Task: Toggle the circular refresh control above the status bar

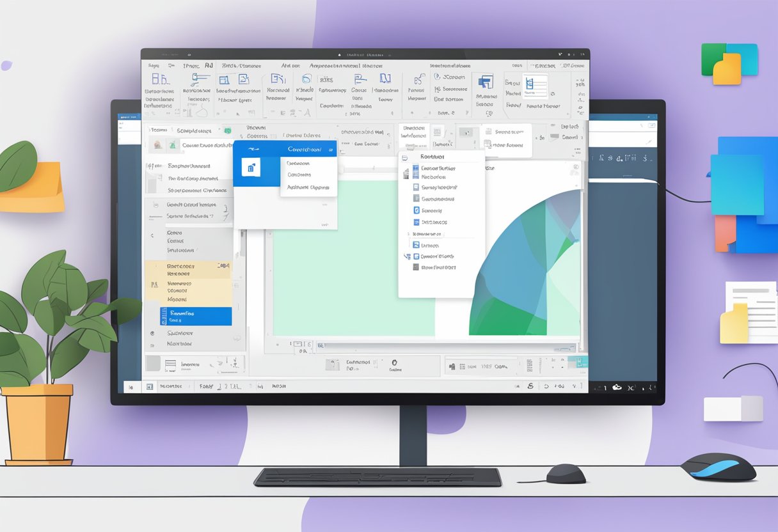Action: click(x=394, y=363)
